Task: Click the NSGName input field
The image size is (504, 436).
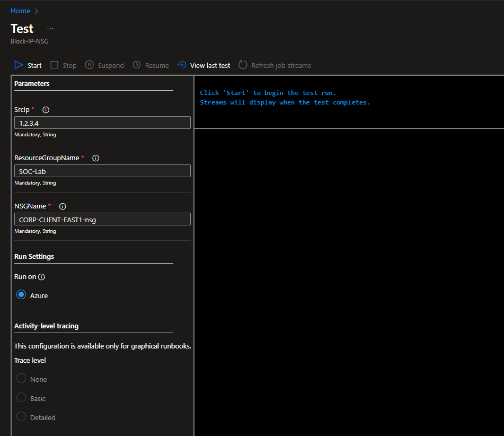Action: point(102,219)
